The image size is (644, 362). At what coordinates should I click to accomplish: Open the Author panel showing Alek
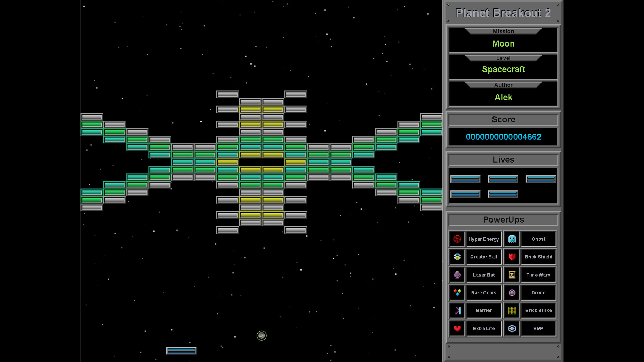[503, 85]
